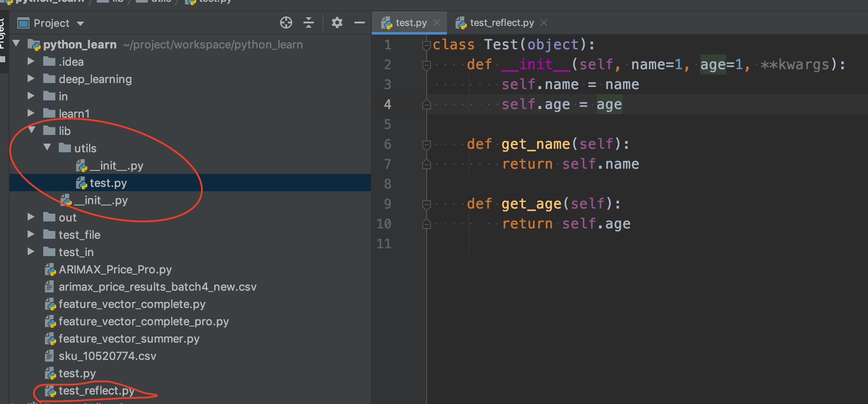Viewport: 868px width, 404px height.
Task: Open the Project view dropdown arrow
Action: click(80, 23)
